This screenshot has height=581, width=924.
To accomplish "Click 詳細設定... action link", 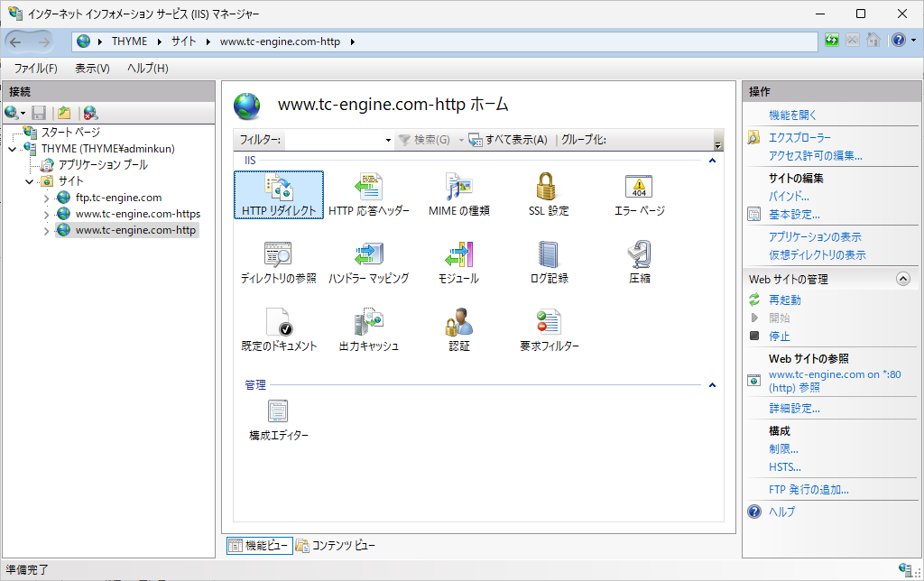I will point(794,409).
